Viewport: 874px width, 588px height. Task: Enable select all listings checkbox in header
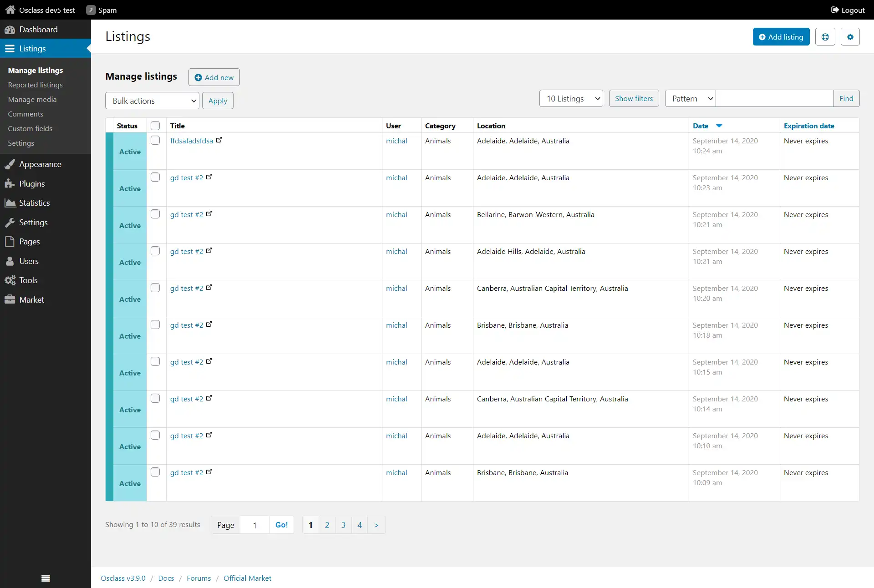click(156, 125)
